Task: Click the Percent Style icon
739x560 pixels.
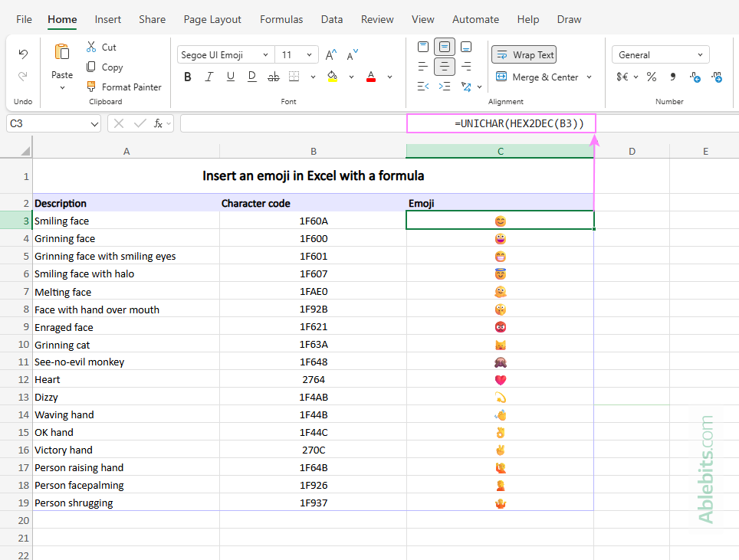Action: [x=651, y=77]
